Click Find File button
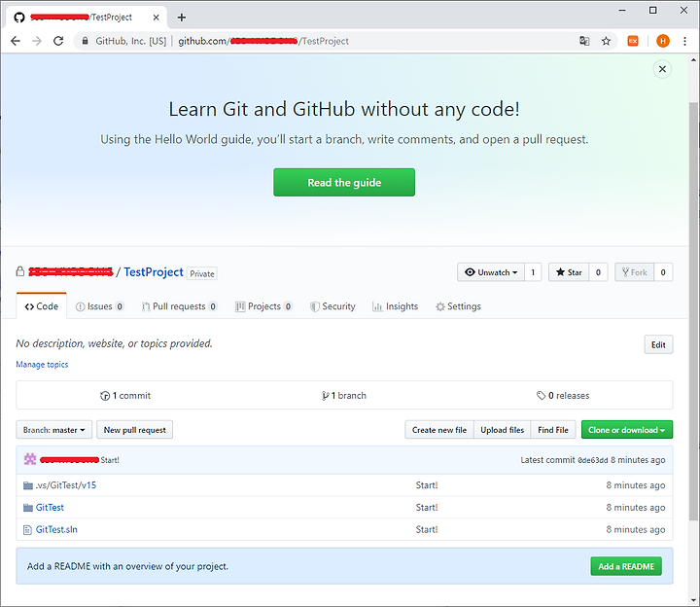 coord(553,430)
